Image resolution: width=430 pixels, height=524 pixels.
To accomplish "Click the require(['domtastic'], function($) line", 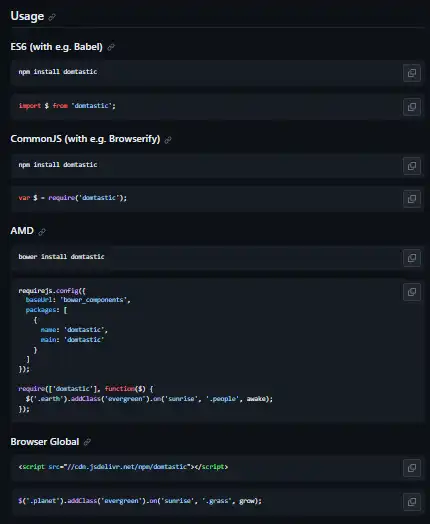I will click(x=86, y=389).
